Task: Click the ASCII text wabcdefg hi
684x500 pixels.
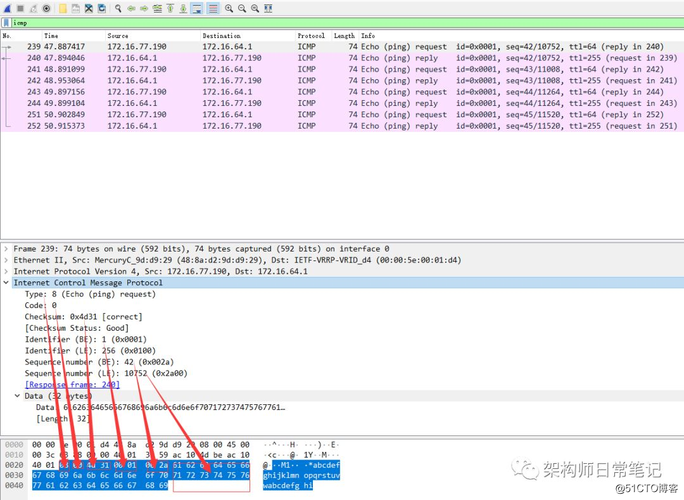Action: coord(288,485)
